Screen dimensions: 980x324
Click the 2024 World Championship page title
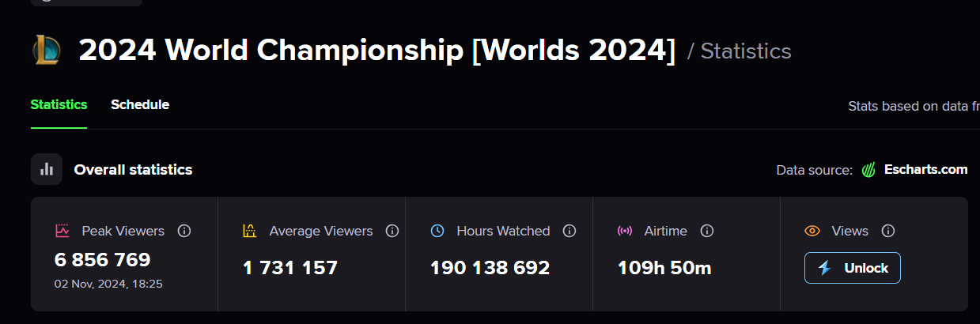click(376, 51)
